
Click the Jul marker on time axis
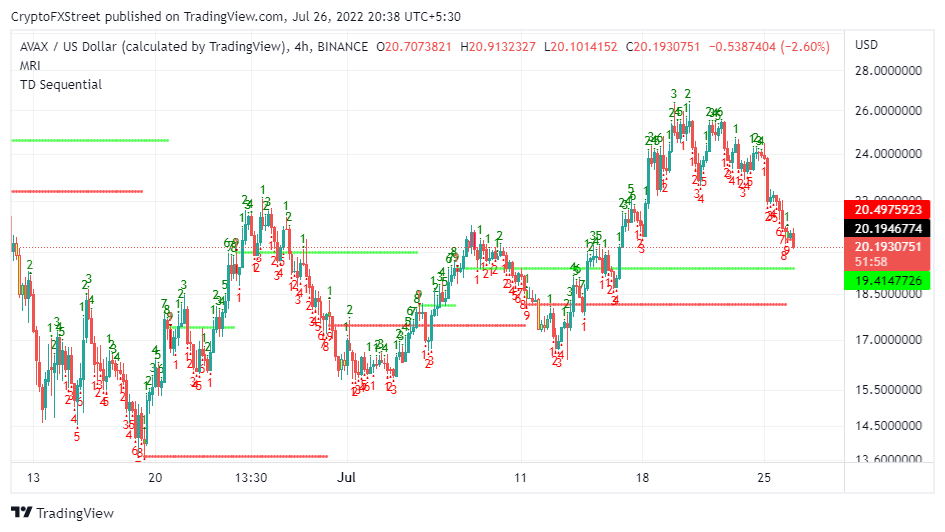pos(346,478)
